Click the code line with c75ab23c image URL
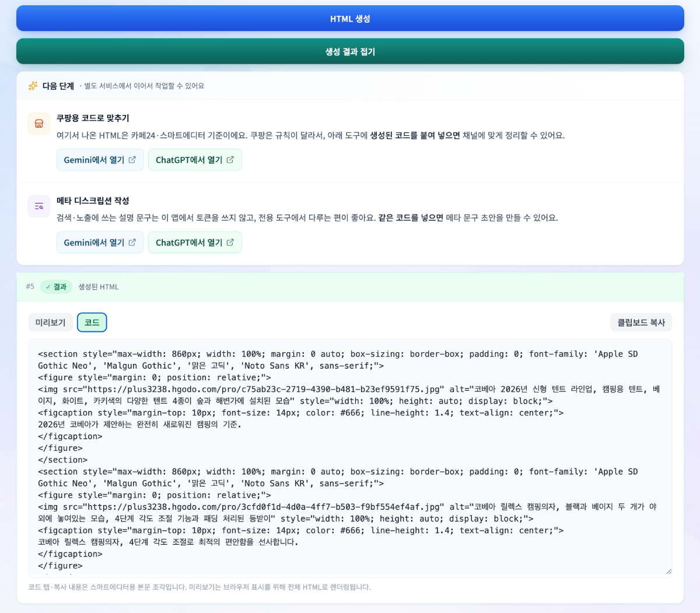 coord(349,389)
